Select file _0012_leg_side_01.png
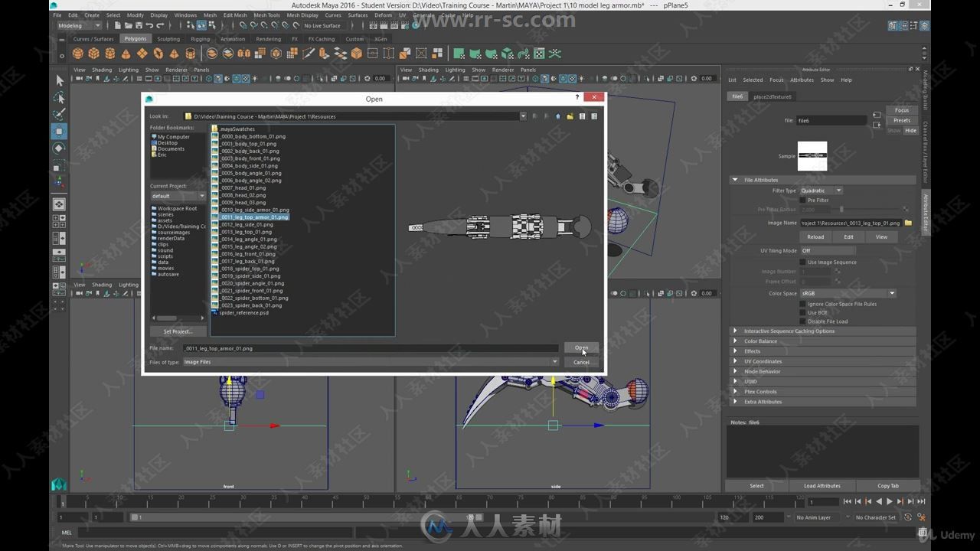This screenshot has height=551, width=980. [246, 224]
